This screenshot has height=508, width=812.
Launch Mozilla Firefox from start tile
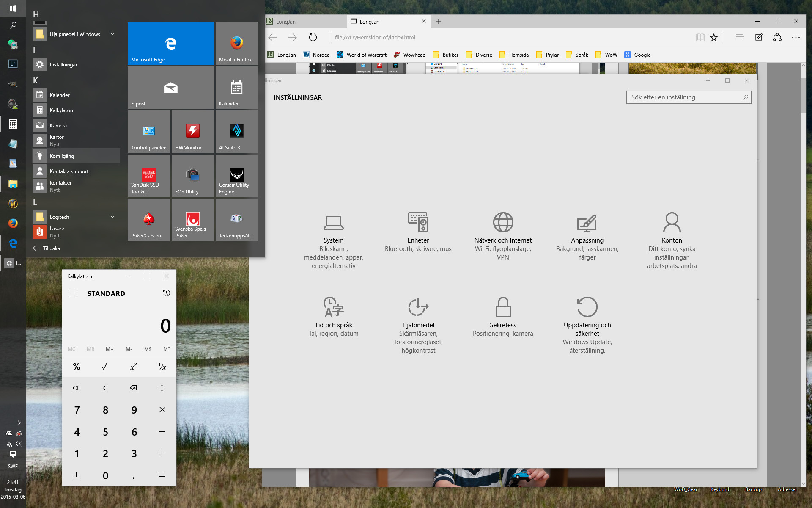click(x=237, y=44)
